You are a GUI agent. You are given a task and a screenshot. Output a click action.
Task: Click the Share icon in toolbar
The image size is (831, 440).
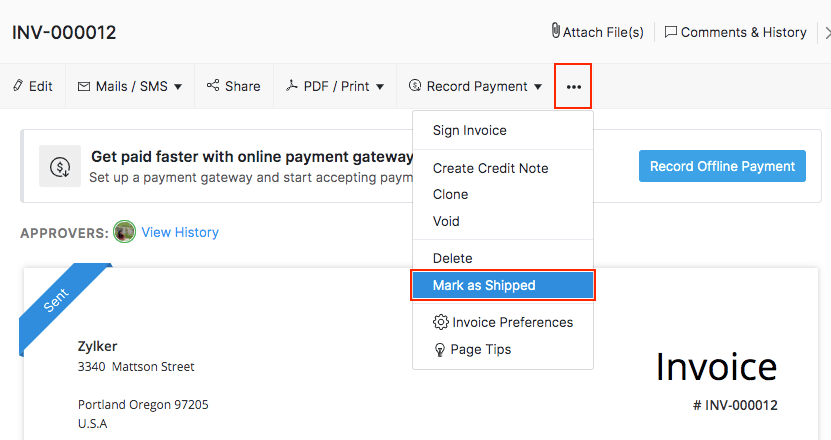point(213,86)
